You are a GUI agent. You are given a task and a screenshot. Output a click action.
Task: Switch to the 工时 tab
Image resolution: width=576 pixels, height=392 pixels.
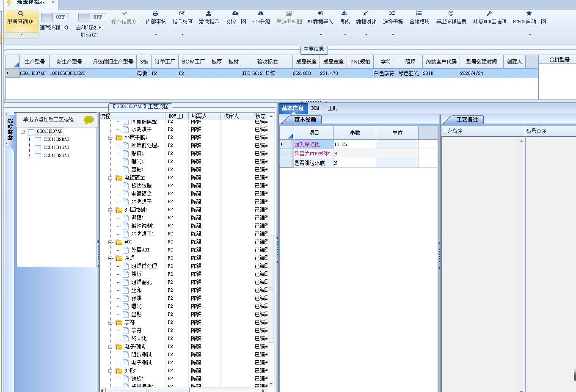coord(333,108)
